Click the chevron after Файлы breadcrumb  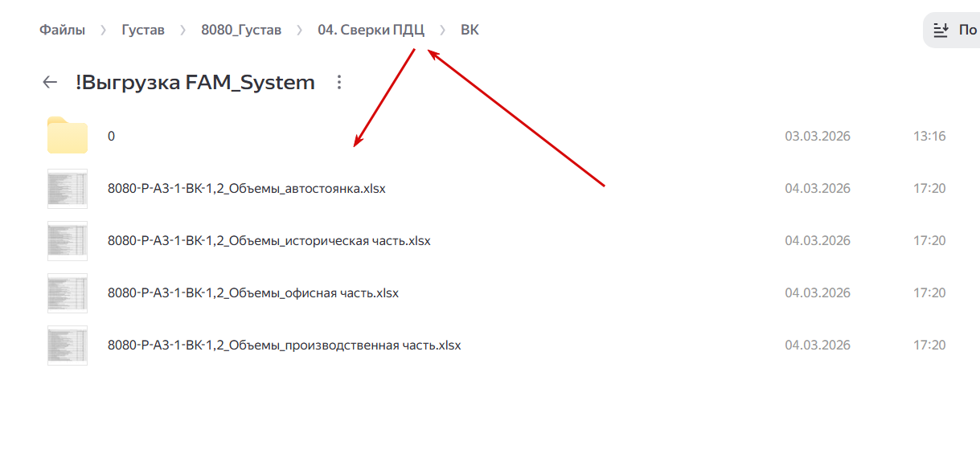103,31
